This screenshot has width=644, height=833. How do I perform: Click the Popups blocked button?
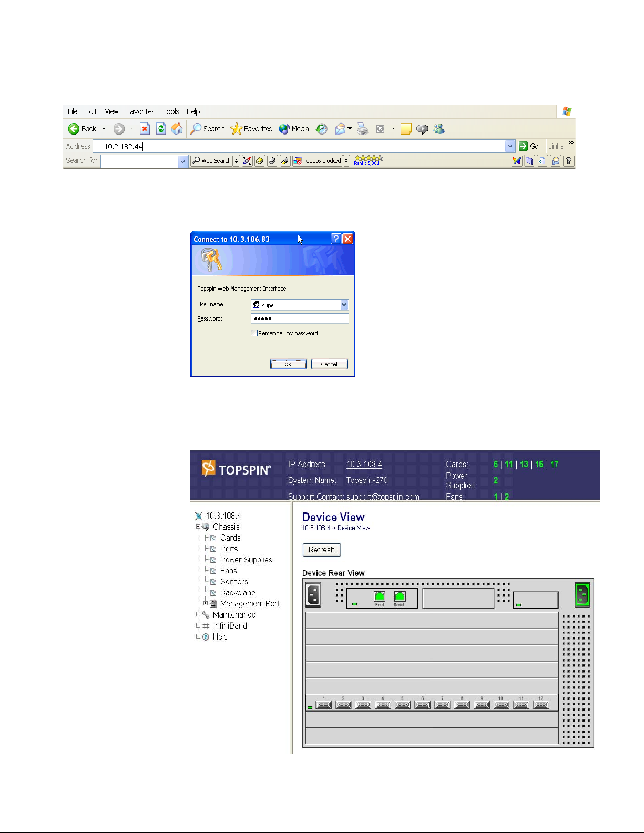[318, 161]
